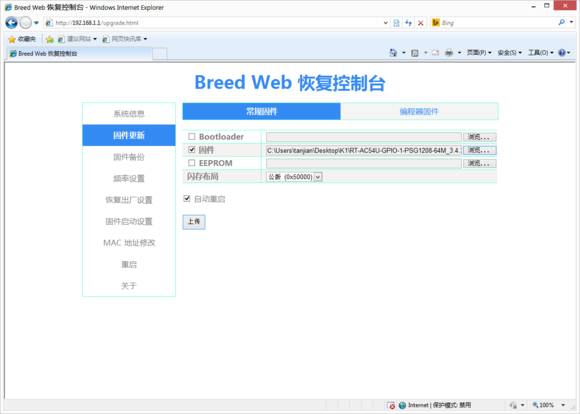
Task: Click the greyed Forward navigation button
Action: coord(26,23)
